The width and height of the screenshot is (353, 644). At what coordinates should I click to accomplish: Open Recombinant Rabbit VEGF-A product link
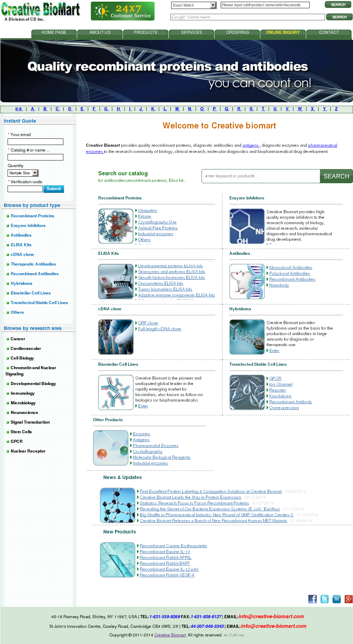point(167,575)
